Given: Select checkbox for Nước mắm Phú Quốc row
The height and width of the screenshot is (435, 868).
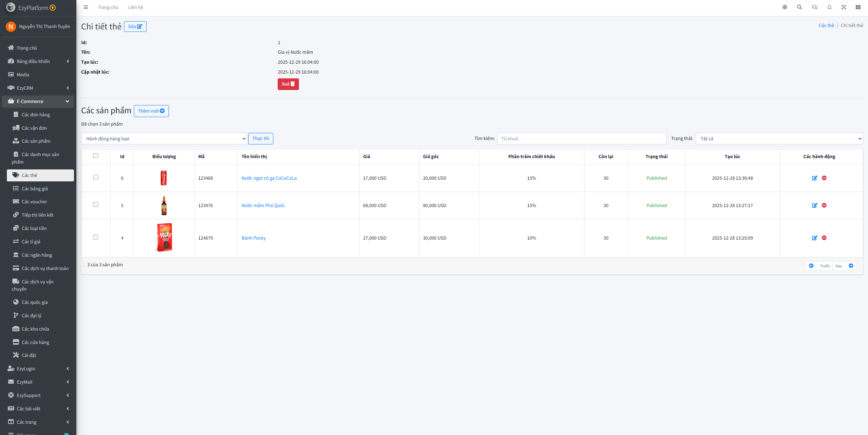Looking at the screenshot, I should click(x=96, y=204).
